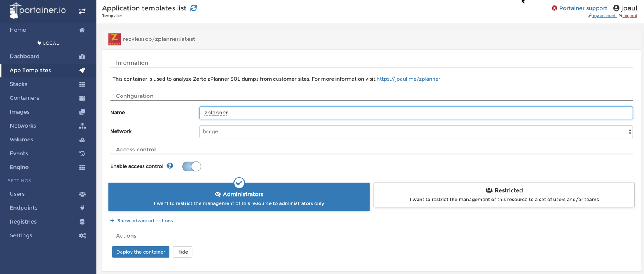This screenshot has width=644, height=274.
Task: Click the red Portainer support icon
Action: pos(555,8)
